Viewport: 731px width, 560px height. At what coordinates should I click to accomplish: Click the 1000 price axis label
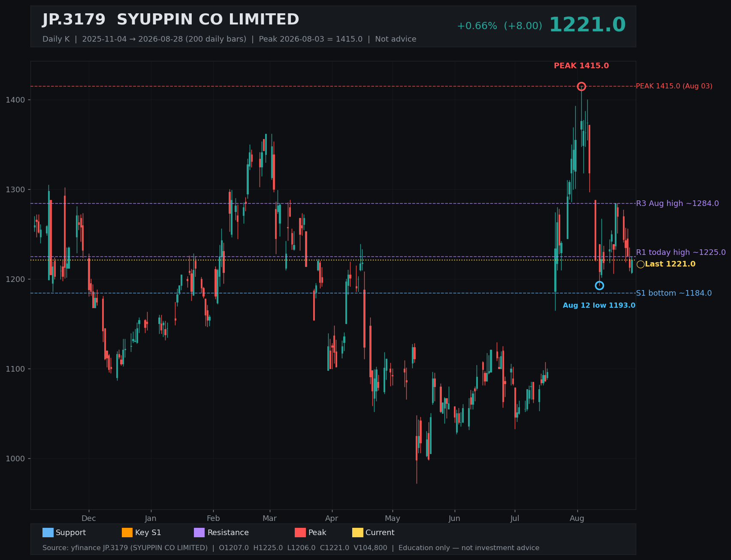(x=15, y=459)
